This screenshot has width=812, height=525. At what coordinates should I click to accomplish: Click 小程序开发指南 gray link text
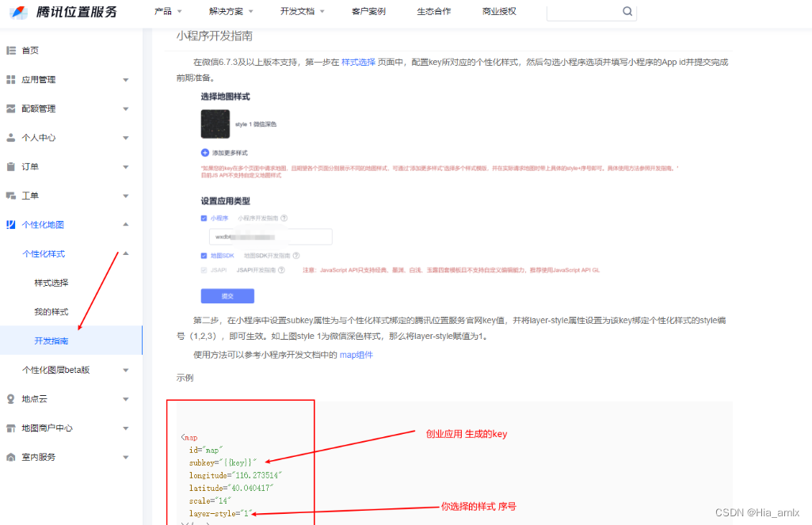[x=258, y=218]
